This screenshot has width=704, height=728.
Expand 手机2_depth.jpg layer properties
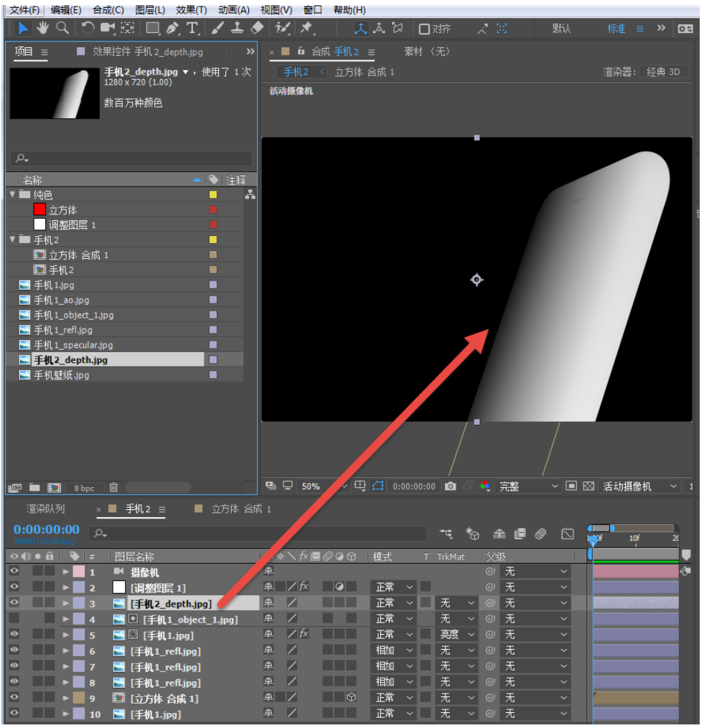coord(65,604)
